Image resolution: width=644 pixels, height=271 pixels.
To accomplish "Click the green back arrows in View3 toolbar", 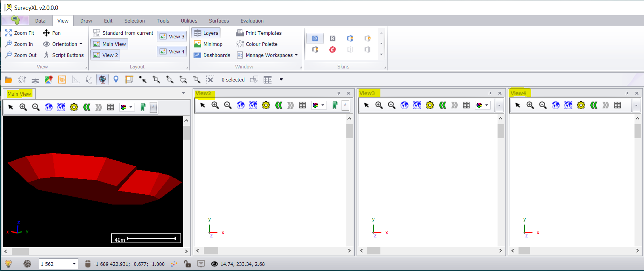I will (443, 105).
